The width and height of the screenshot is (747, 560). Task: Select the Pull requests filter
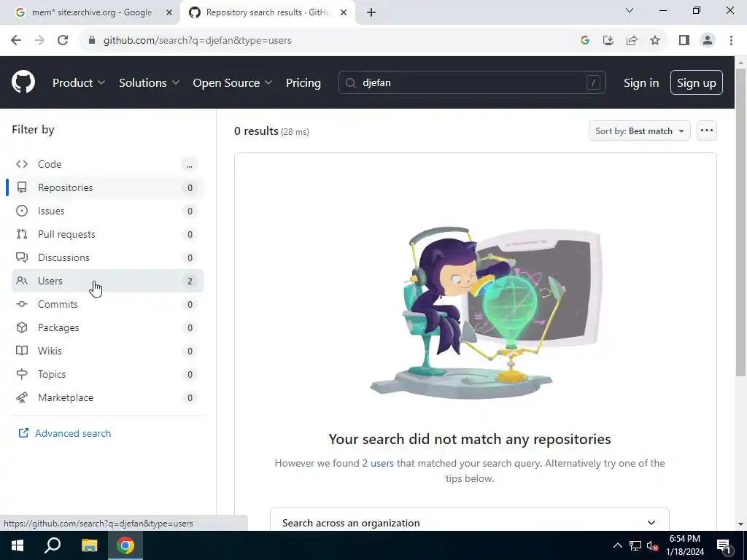(107, 234)
